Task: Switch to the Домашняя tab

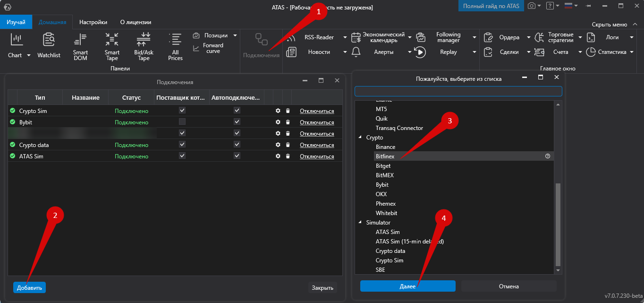Action: 52,22
